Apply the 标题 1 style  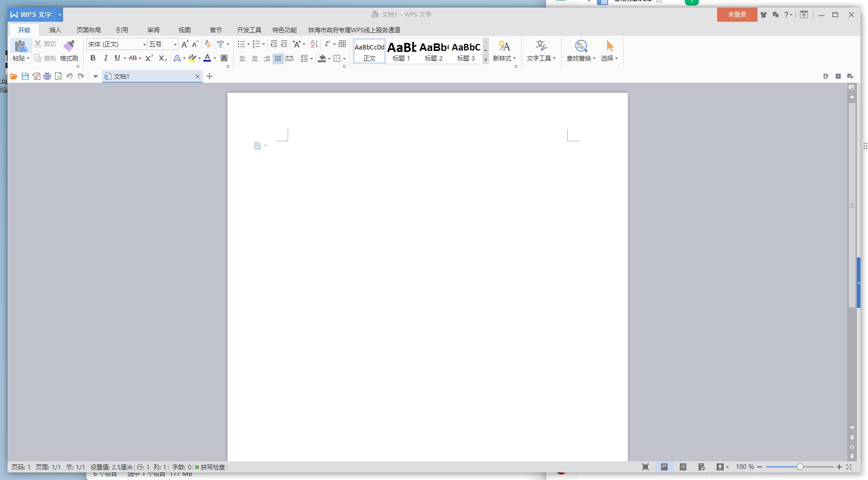401,50
